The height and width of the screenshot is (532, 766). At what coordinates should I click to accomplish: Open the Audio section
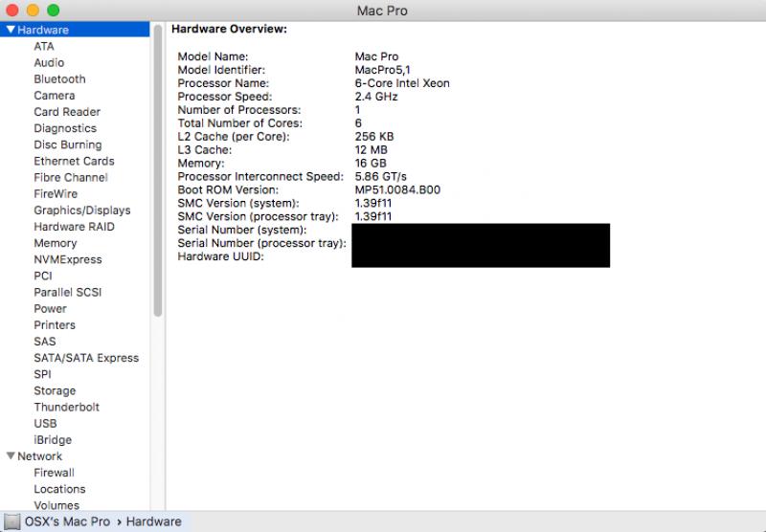[x=49, y=62]
